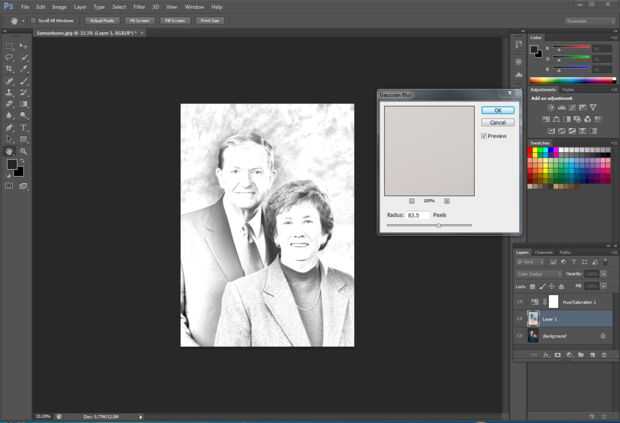Select the Eyedropper tool
Image resolution: width=620 pixels, height=423 pixels.
[x=24, y=69]
